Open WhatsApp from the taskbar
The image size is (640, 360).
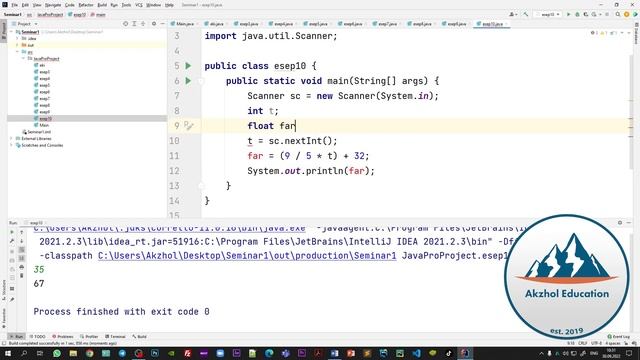(57, 353)
